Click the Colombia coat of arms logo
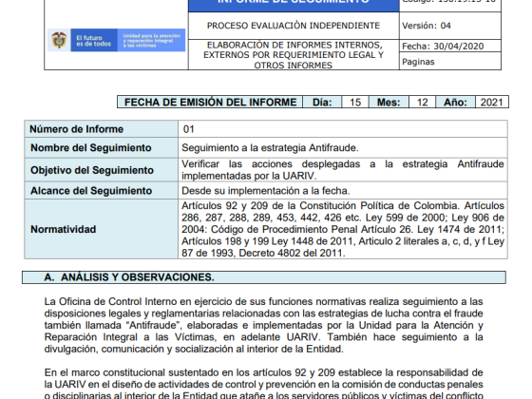 tap(59, 40)
